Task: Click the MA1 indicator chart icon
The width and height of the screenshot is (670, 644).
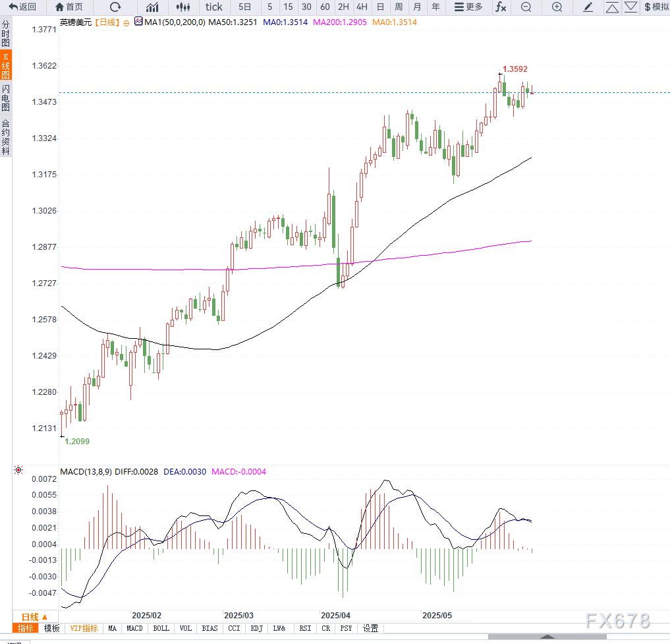Action: pos(138,22)
